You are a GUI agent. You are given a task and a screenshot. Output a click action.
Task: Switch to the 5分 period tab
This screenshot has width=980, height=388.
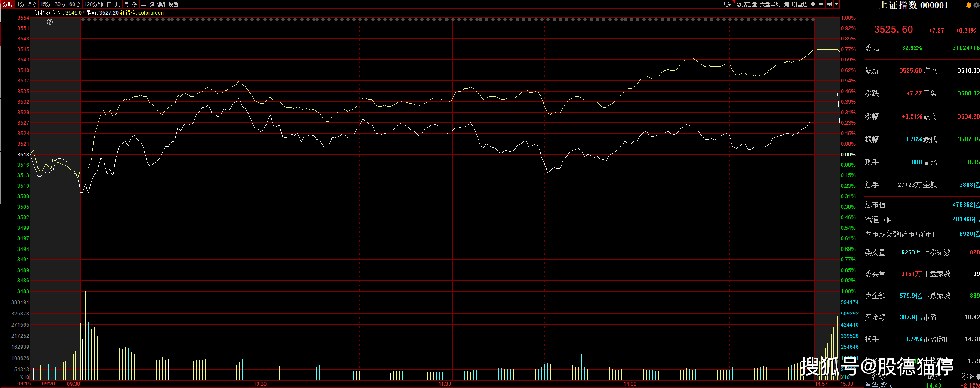coord(32,4)
